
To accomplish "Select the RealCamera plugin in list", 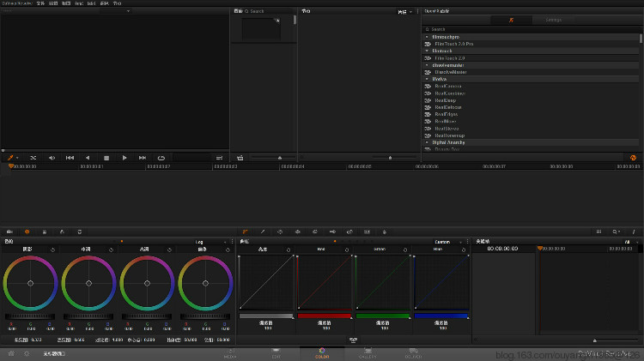I will pyautogui.click(x=448, y=86).
